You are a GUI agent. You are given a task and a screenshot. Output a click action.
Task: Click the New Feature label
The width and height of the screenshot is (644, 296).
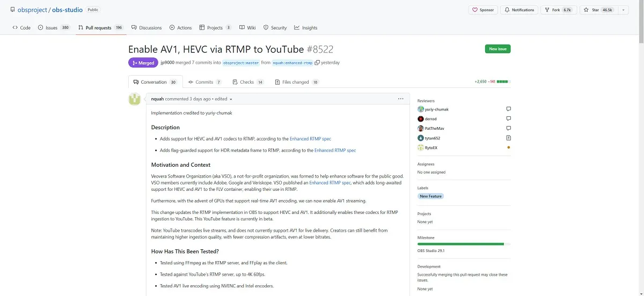(x=431, y=196)
